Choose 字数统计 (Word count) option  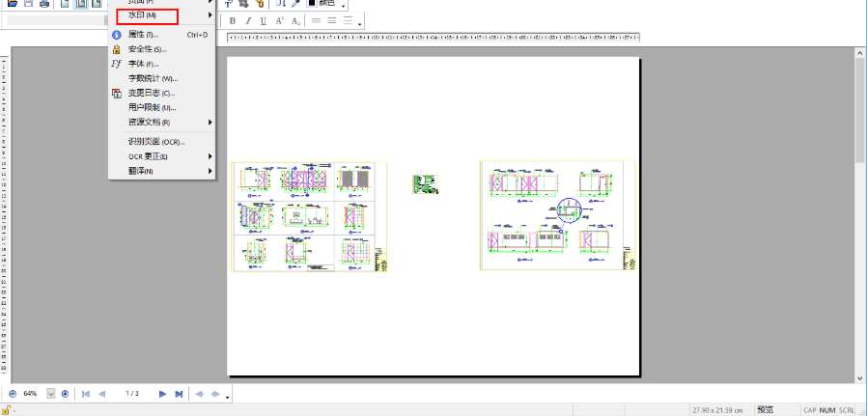[x=153, y=78]
